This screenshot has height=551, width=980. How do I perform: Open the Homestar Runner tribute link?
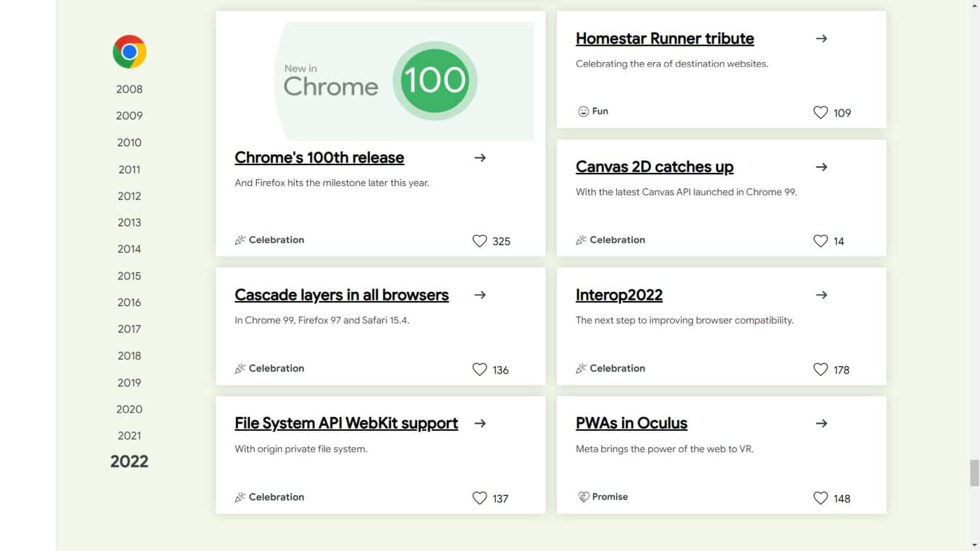(664, 39)
